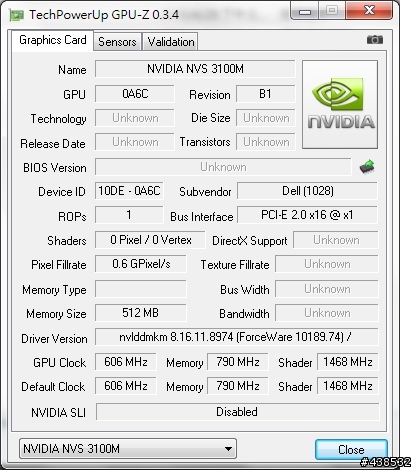Click the Close button
417x470 pixels.
351,449
